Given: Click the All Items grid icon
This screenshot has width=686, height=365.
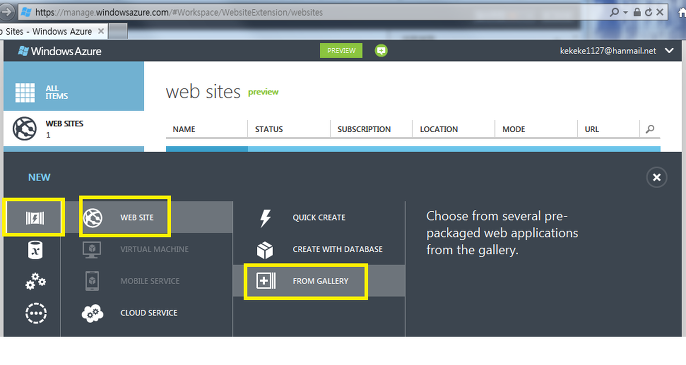Looking at the screenshot, I should pyautogui.click(x=25, y=92).
